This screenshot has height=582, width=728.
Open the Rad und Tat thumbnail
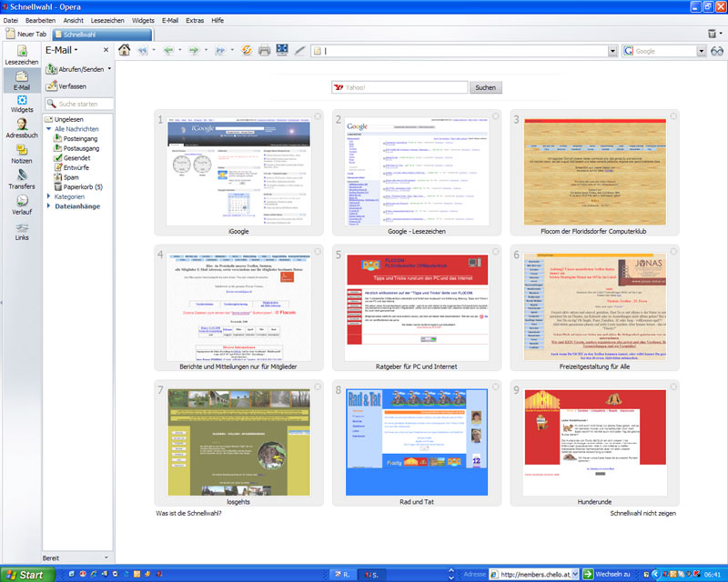click(x=416, y=443)
